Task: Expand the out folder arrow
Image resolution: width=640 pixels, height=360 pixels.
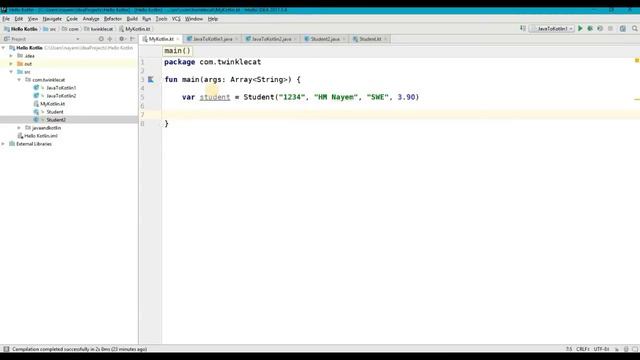Action: click(11, 64)
